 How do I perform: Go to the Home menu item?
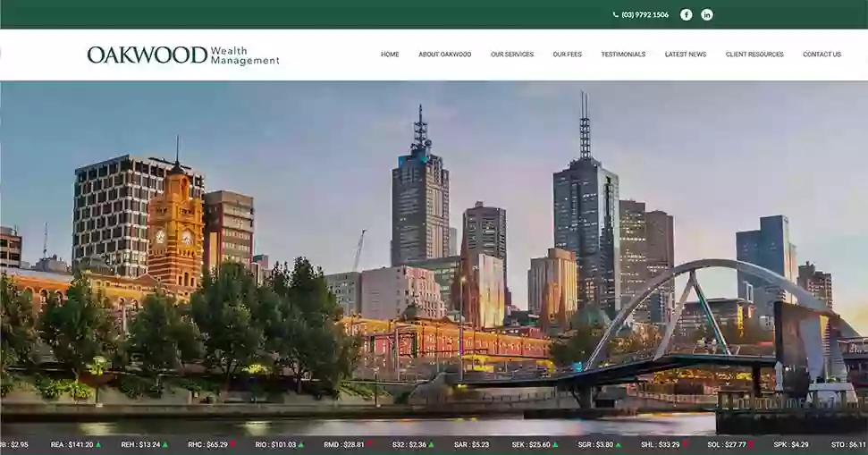390,55
